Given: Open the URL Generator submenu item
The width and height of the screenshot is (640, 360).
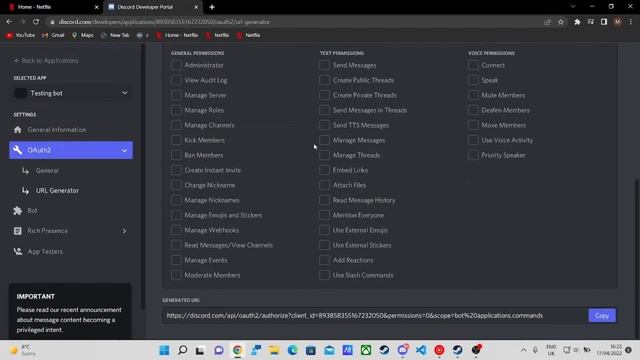Looking at the screenshot, I should click(x=57, y=191).
